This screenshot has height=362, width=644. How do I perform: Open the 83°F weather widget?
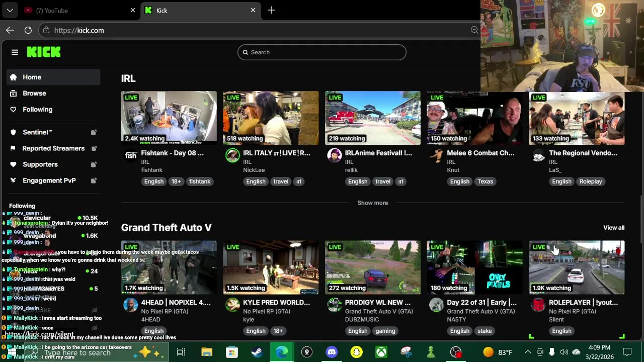coord(497,352)
